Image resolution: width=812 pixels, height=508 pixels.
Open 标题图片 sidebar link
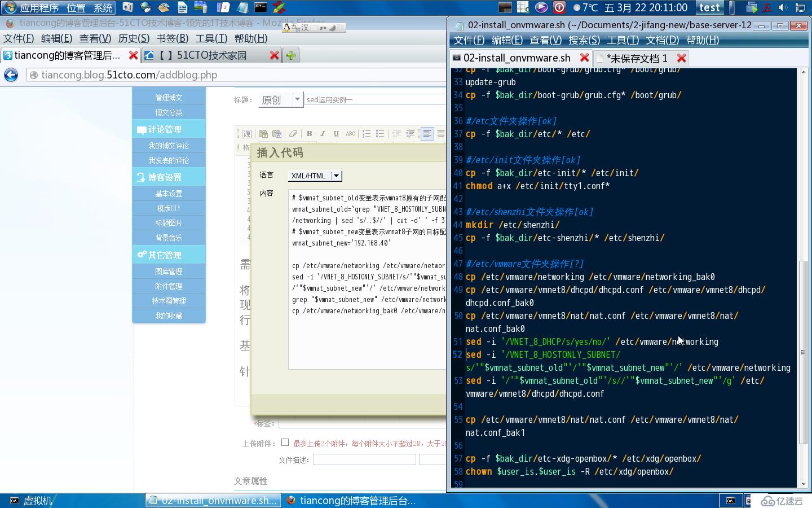click(169, 223)
